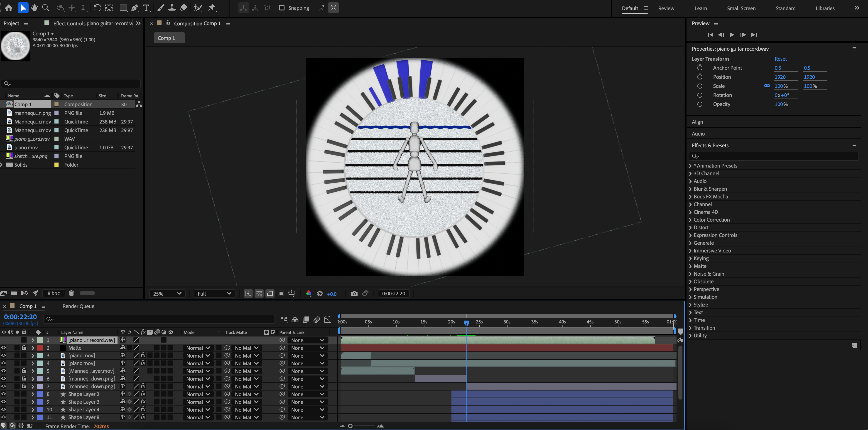This screenshot has height=430, width=868.
Task: Open the Roto Brush tool
Action: tap(198, 7)
